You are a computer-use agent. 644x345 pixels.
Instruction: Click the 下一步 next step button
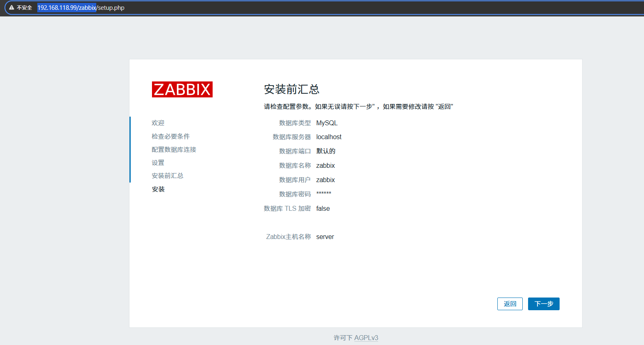click(544, 304)
